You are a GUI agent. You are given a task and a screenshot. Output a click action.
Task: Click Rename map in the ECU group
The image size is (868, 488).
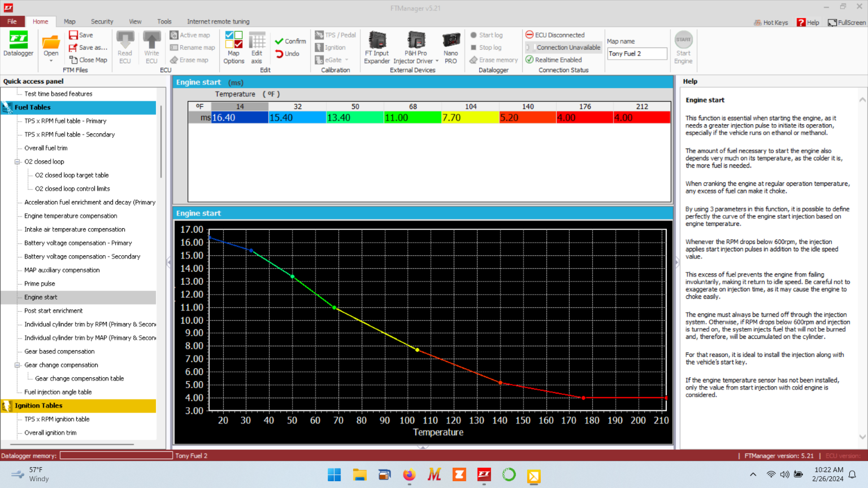pos(193,47)
